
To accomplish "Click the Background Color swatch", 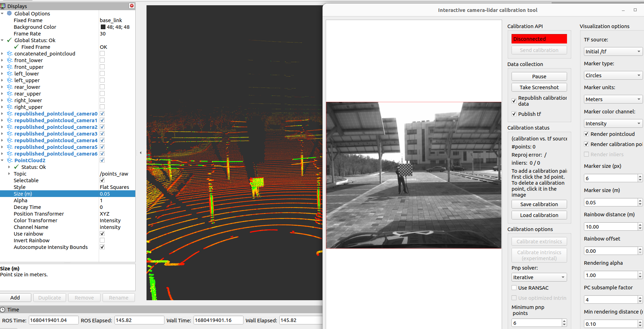I will tap(103, 27).
